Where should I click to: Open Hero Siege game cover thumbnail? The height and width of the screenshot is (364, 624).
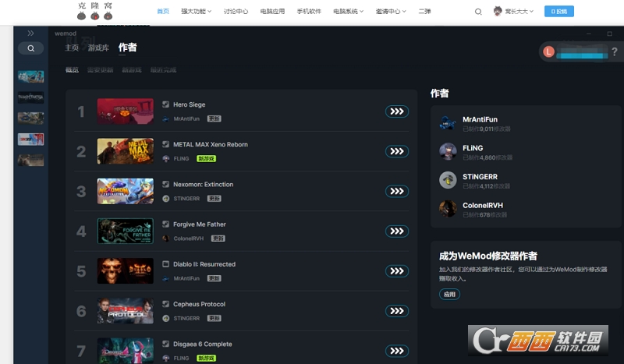coord(126,111)
